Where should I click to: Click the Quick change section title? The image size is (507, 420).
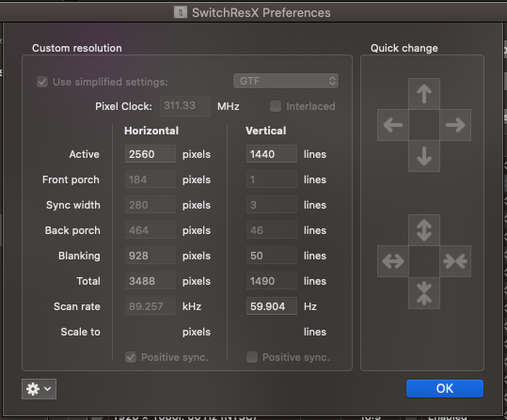click(x=404, y=48)
